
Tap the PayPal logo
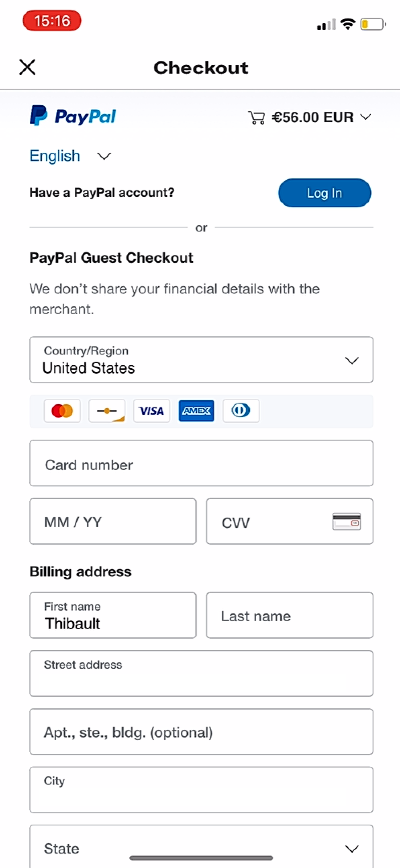coord(73,116)
